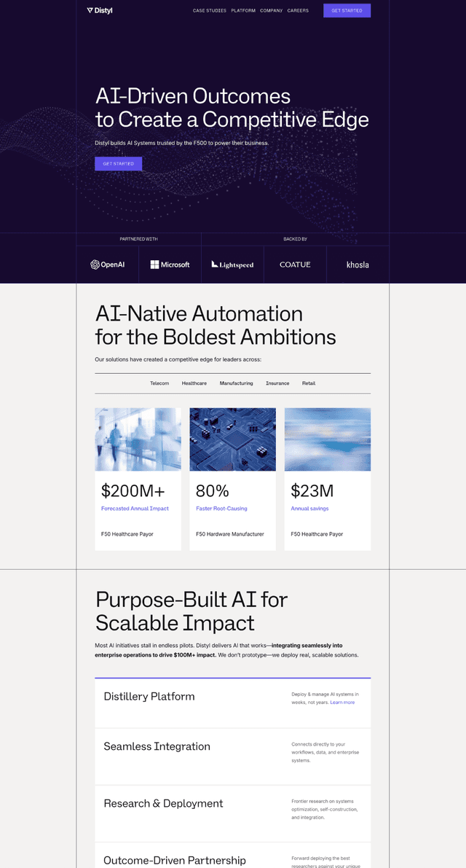Select the Telecom industry tab

[159, 383]
